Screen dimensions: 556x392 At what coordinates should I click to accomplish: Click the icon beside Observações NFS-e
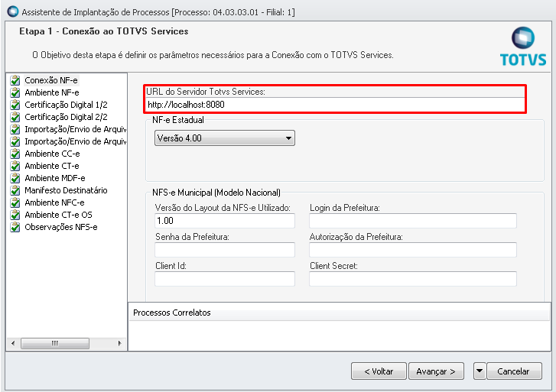tap(15, 227)
